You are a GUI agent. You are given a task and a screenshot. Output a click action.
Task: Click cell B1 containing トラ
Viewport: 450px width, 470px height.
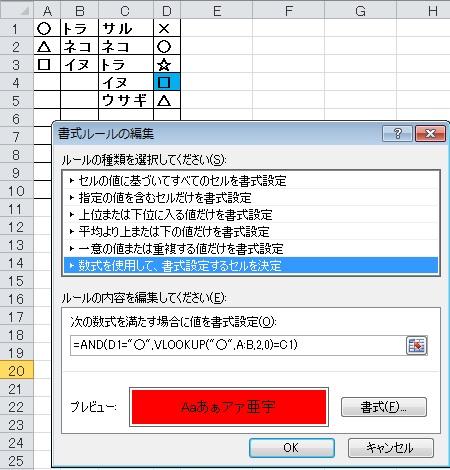coord(80,28)
